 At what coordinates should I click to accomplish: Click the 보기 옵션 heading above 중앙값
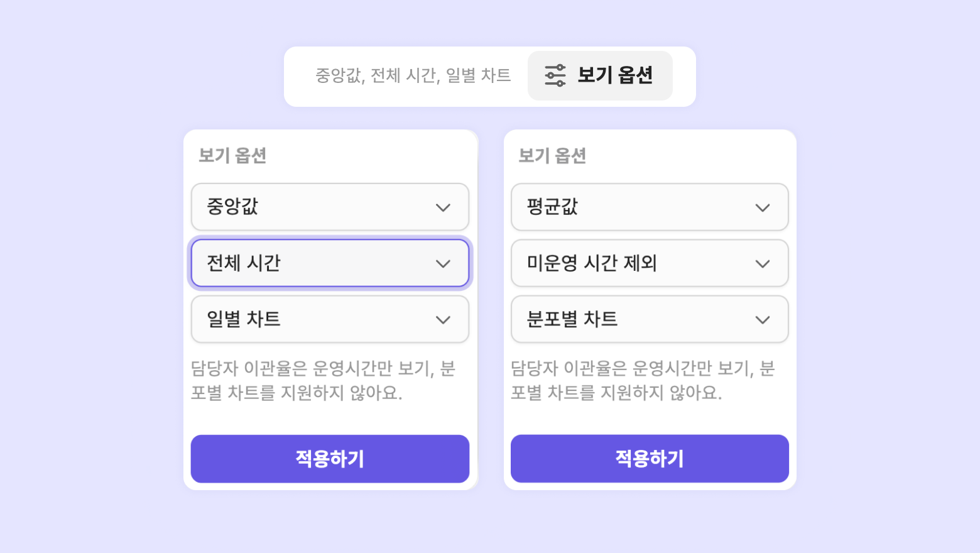pyautogui.click(x=232, y=155)
